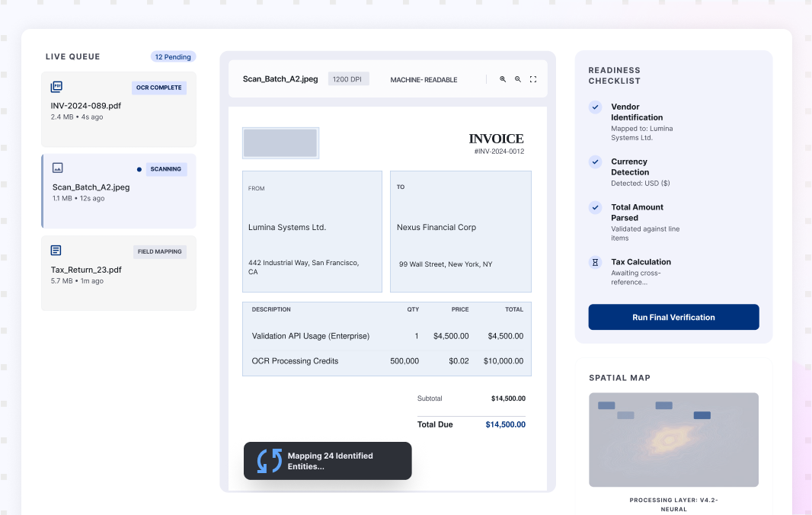Image resolution: width=812 pixels, height=515 pixels.
Task: Click the 1200 DPI badge
Action: [x=348, y=79]
